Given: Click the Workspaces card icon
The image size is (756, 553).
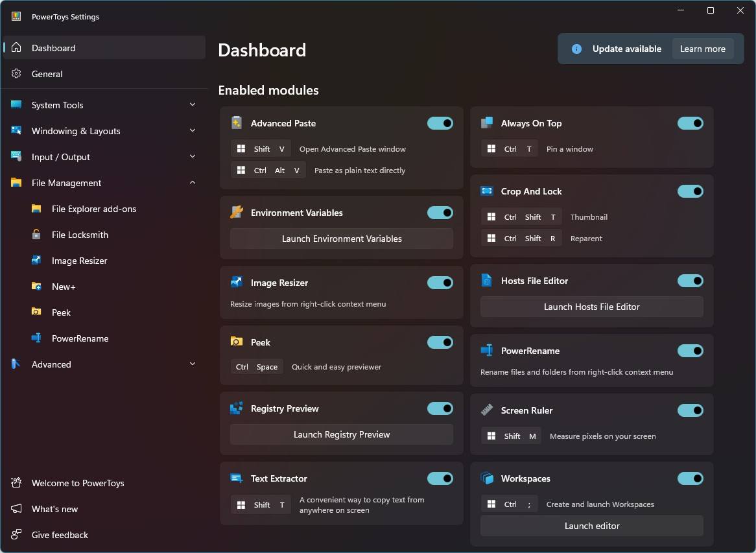Looking at the screenshot, I should click(x=487, y=478).
